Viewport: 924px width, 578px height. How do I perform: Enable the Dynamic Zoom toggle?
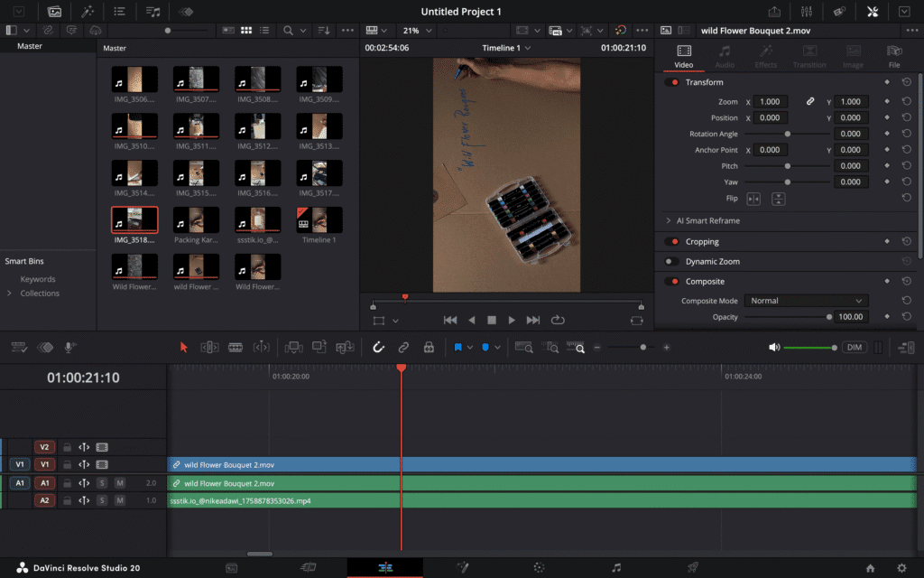tap(671, 262)
